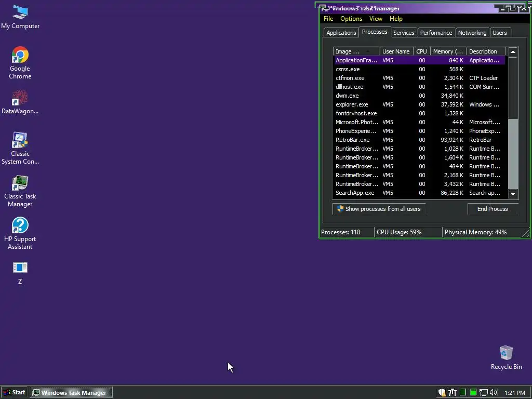Screen dimensions: 532x399
Task: Select the HP Support Assistant desktop icon
Action: pos(20,233)
